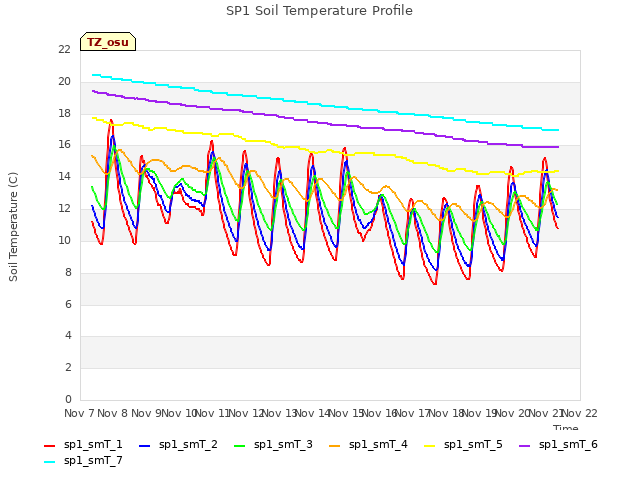
Task: Click the orange sp1_smT_4 legend swatch
Action: point(334,446)
